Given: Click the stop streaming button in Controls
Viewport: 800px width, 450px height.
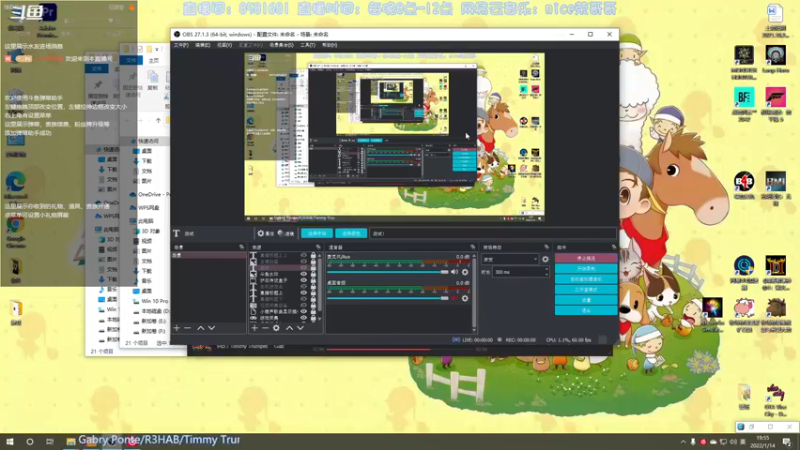Looking at the screenshot, I should pyautogui.click(x=586, y=258).
